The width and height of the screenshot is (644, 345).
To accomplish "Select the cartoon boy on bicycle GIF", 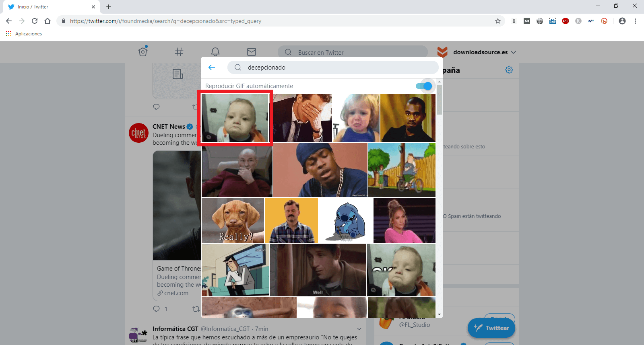I will [x=402, y=170].
